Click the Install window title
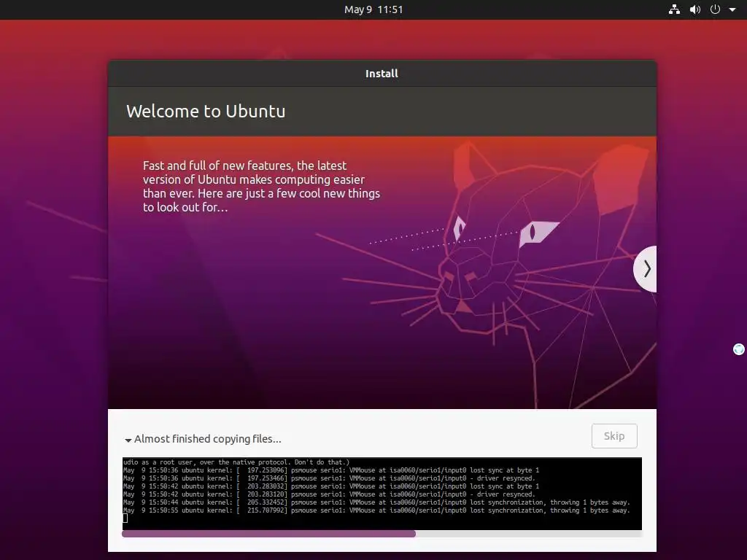 382,74
